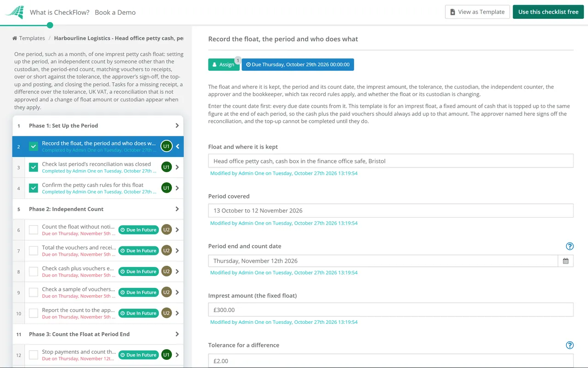Collapse the selected 'Record the float' task arrow
588x368 pixels.
tap(178, 146)
